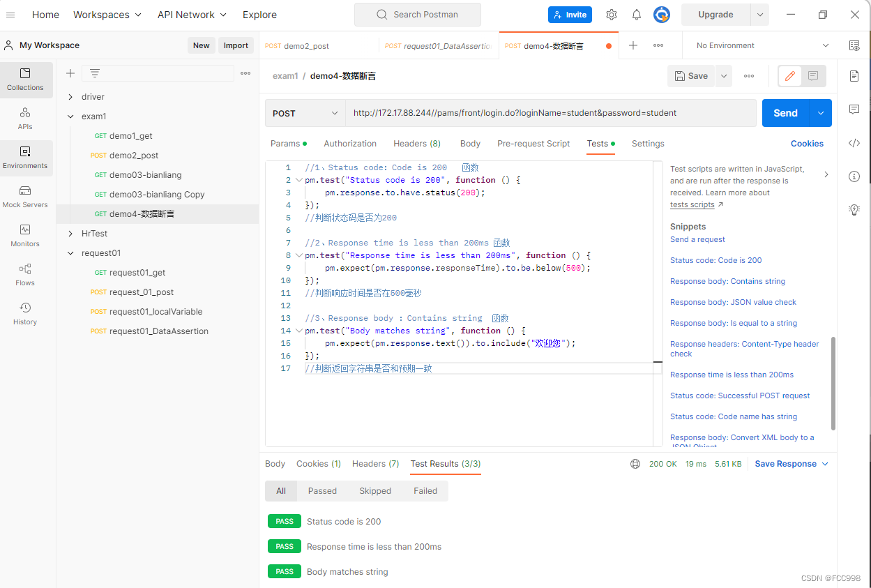Open Monitors sidebar section
Image resolution: width=871 pixels, height=588 pixels.
click(x=25, y=236)
